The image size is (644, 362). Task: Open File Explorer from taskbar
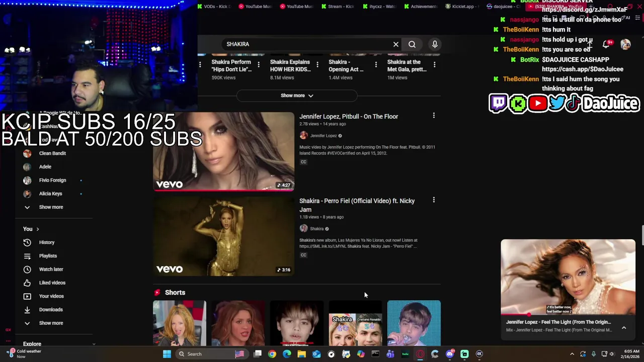point(301,354)
